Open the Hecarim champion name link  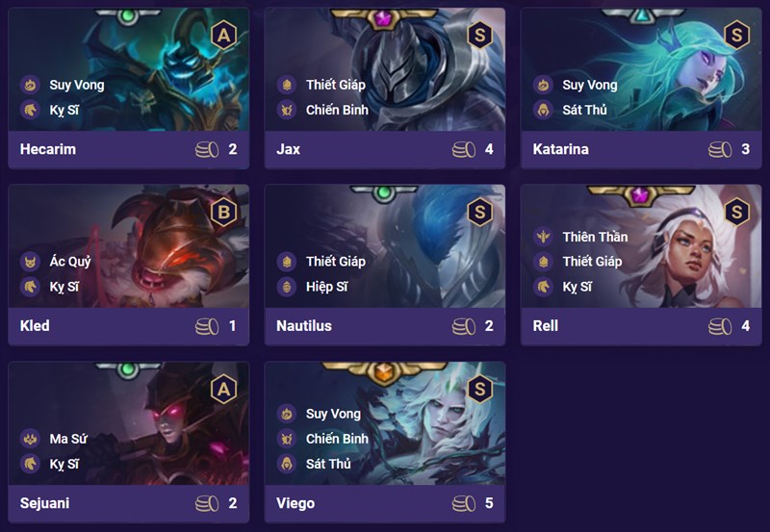(48, 149)
